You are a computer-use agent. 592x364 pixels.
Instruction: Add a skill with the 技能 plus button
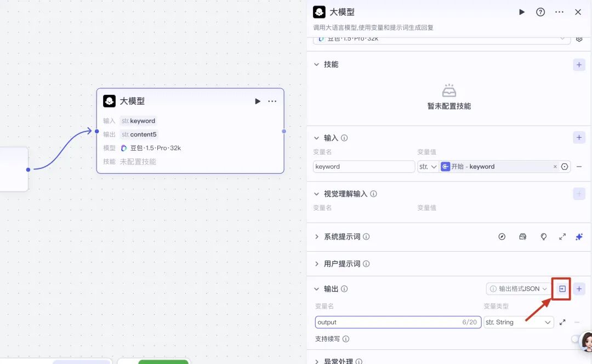click(579, 64)
